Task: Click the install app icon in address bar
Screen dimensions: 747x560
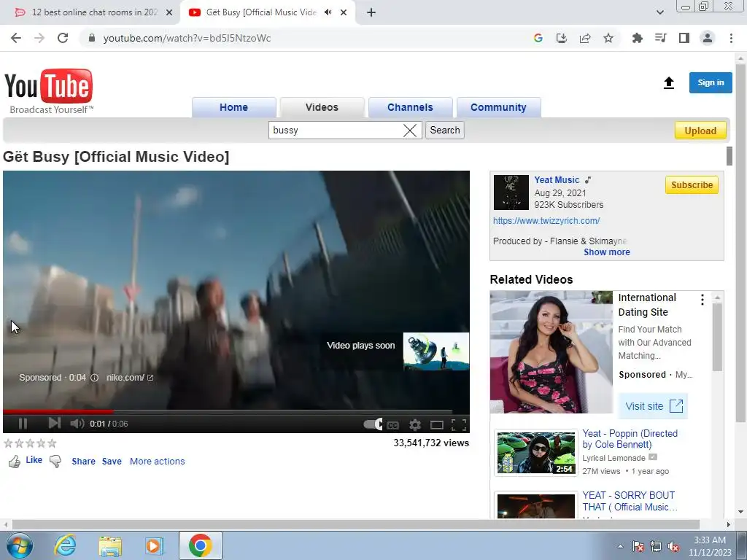Action: 562,38
